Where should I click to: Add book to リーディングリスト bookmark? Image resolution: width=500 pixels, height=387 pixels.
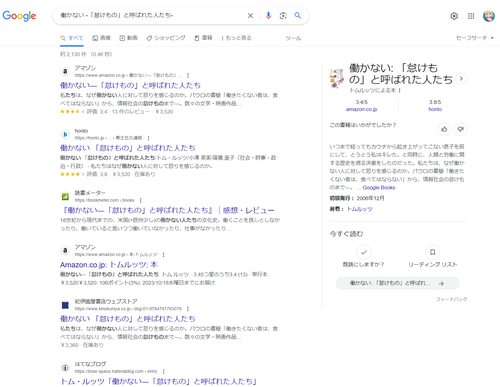coord(433,252)
